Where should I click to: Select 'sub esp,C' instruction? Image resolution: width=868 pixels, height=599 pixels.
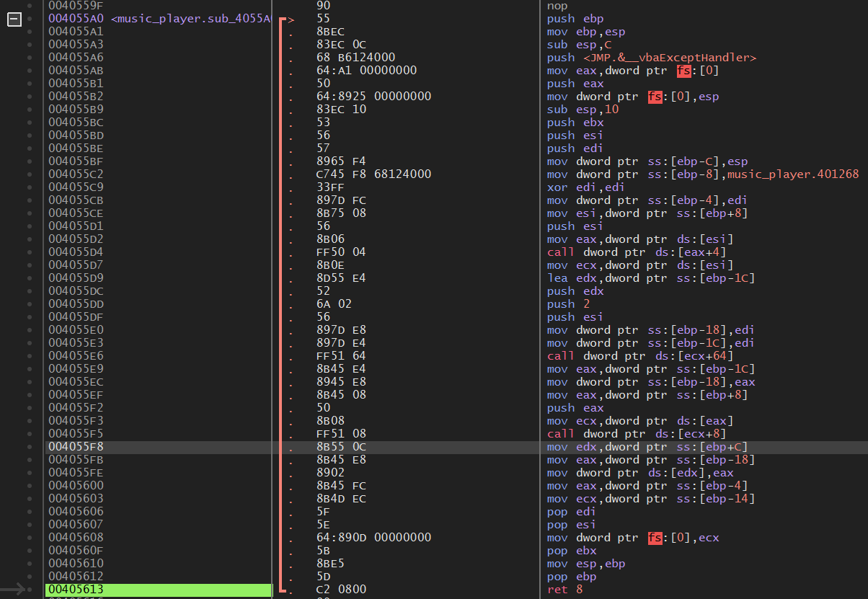(579, 45)
